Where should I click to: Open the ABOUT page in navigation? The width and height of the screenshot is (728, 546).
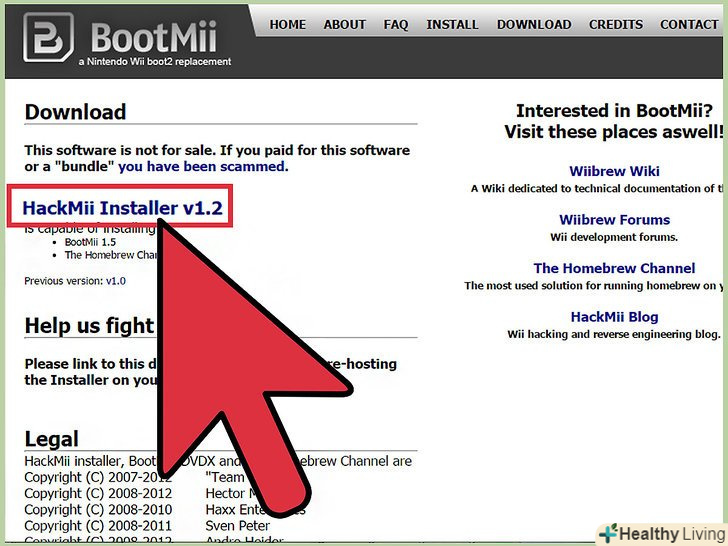pyautogui.click(x=344, y=24)
